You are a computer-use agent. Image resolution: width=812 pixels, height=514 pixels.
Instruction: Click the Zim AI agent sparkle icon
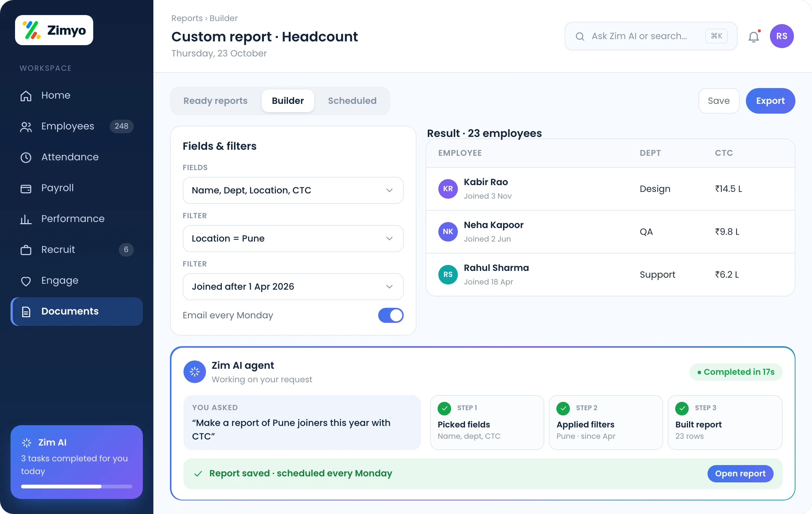(194, 372)
